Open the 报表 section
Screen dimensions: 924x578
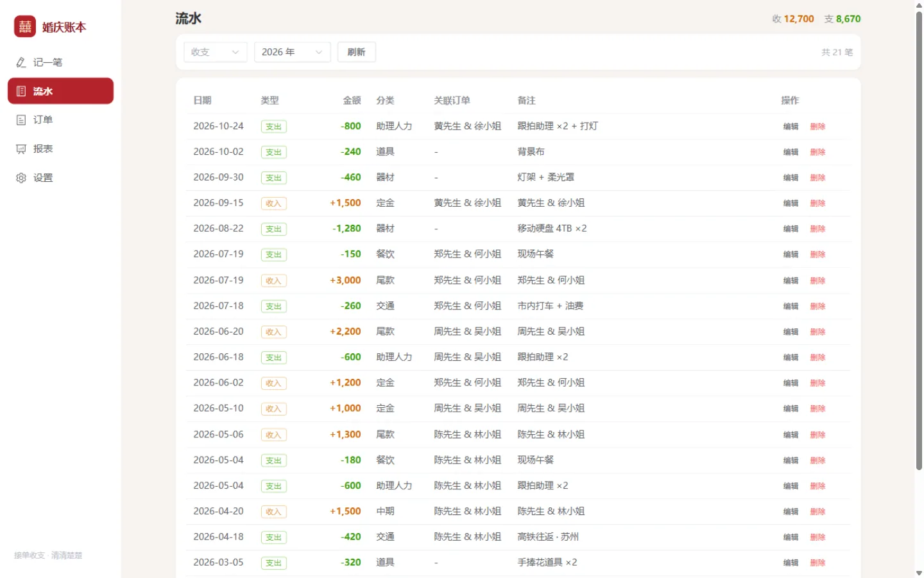coord(60,149)
